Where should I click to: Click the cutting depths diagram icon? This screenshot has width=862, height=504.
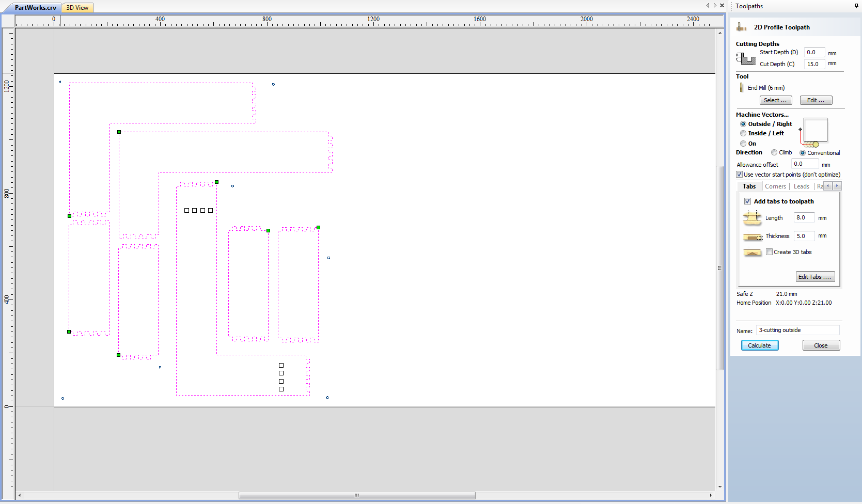click(746, 58)
